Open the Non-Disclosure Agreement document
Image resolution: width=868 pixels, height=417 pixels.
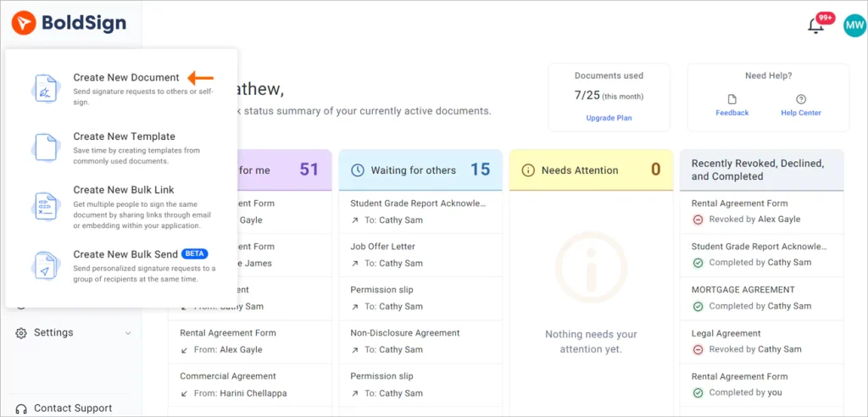point(405,333)
